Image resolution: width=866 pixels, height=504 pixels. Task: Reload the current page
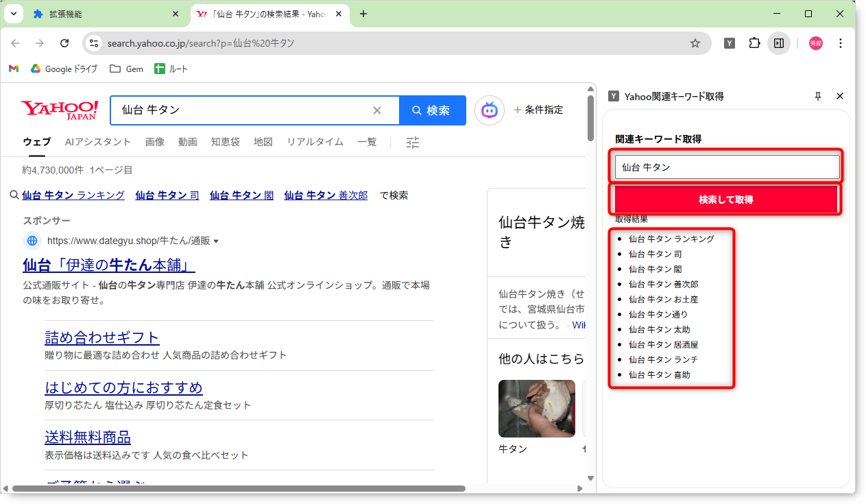point(64,43)
